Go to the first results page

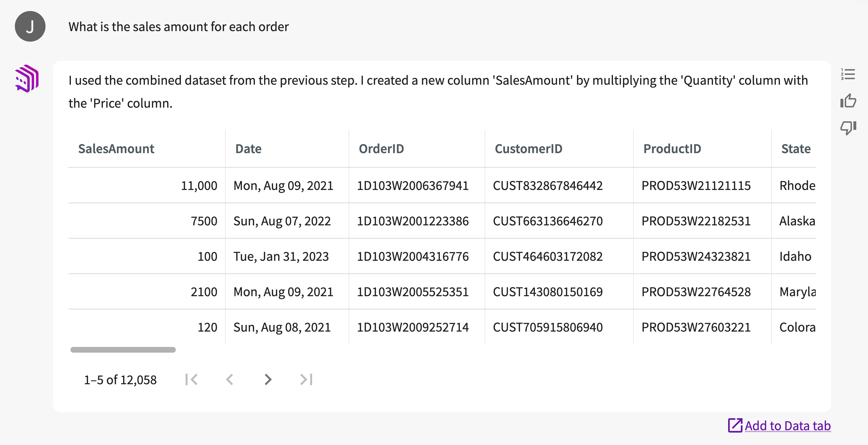(191, 379)
